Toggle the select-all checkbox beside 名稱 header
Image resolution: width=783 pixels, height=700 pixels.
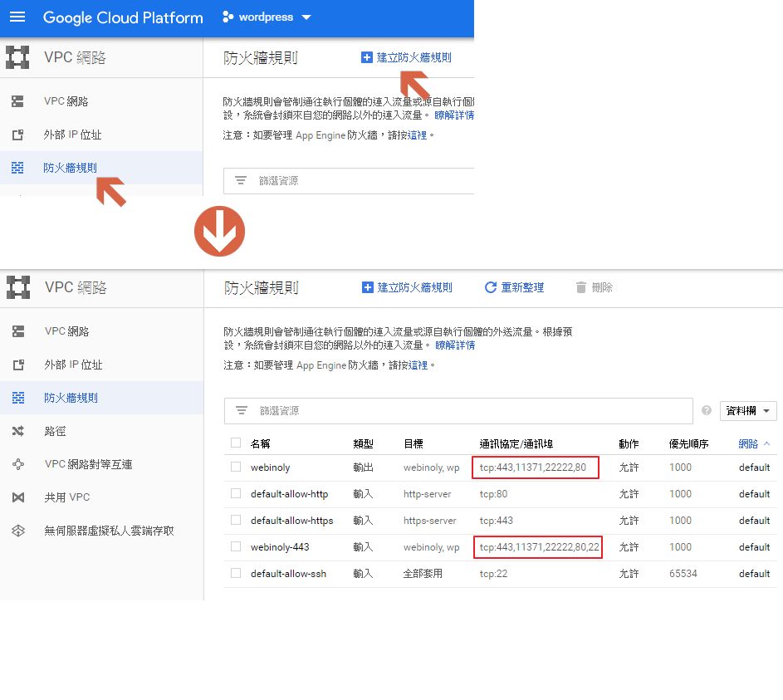(236, 443)
